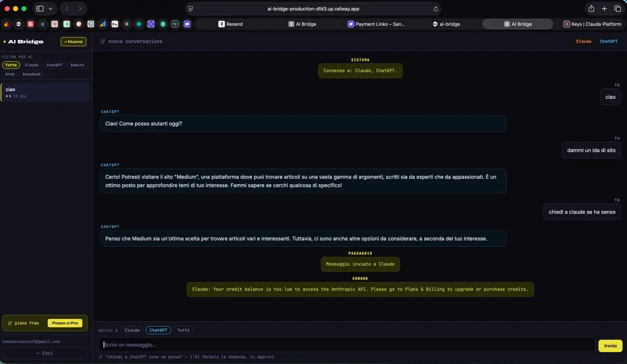Viewport: 627px width, 364px height.
Task: Add a new browser tab
Action: click(604, 9)
